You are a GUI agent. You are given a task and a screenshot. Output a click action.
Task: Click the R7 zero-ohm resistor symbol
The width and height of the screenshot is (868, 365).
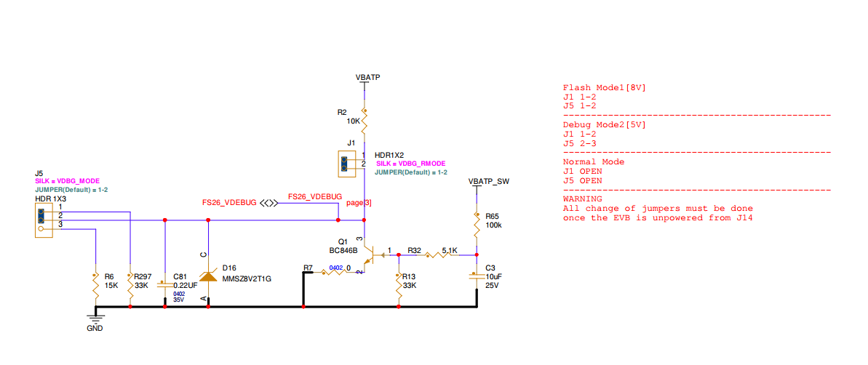pyautogui.click(x=335, y=272)
